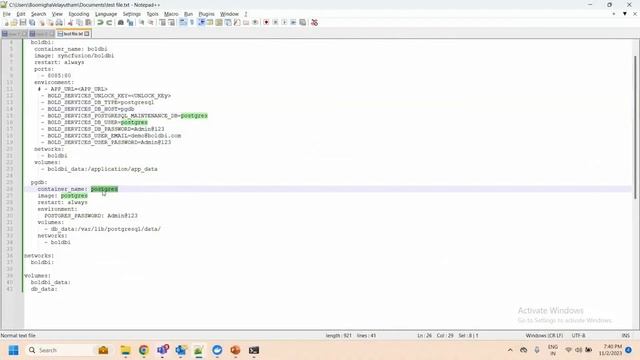Toggle synchronized vertical scrolling
This screenshot has height=360, width=640.
pos(162,22)
